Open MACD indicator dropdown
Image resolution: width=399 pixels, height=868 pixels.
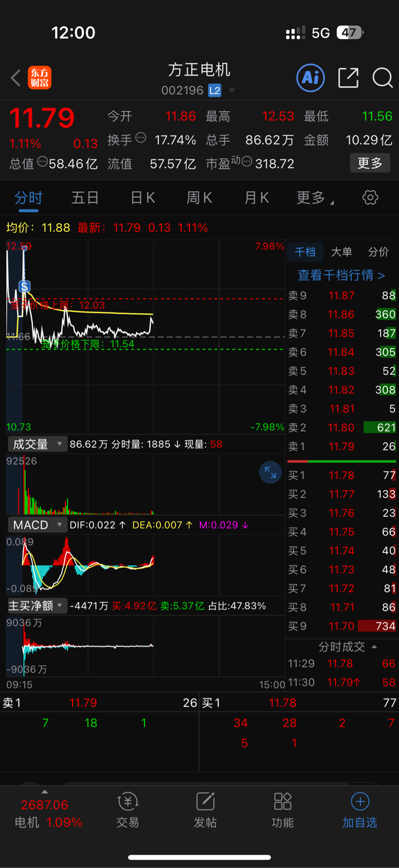point(37,525)
